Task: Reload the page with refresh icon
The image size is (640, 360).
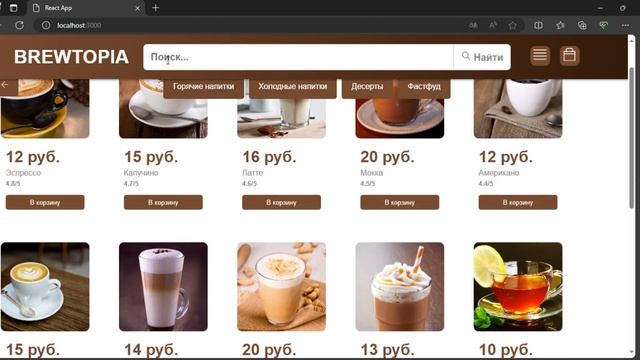Action: click(x=19, y=25)
